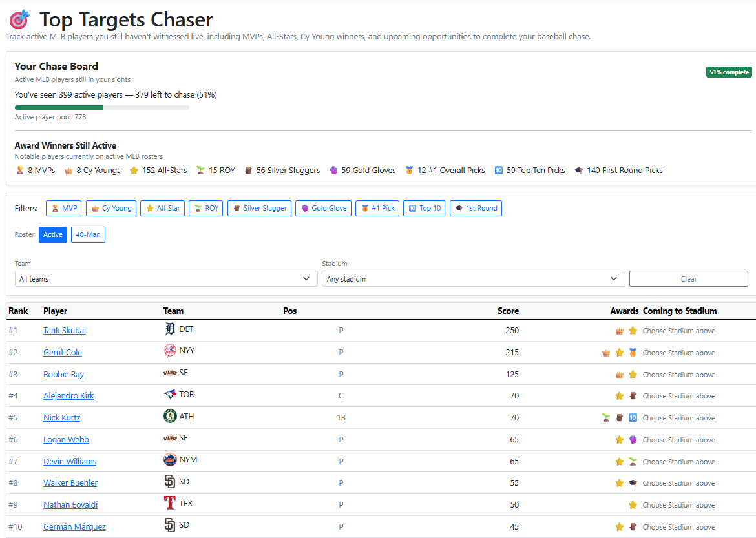The image size is (756, 538).
Task: Click Walker Buehler's first round cap icon
Action: (x=633, y=483)
